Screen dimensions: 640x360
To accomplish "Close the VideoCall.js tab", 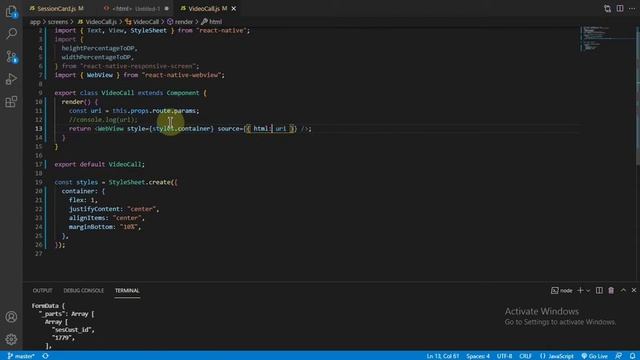I will (234, 8).
